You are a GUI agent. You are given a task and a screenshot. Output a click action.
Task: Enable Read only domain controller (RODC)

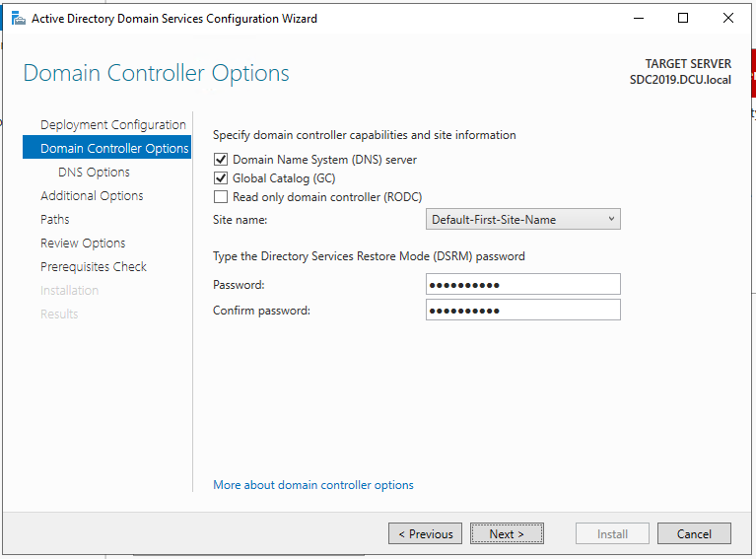tap(221, 197)
